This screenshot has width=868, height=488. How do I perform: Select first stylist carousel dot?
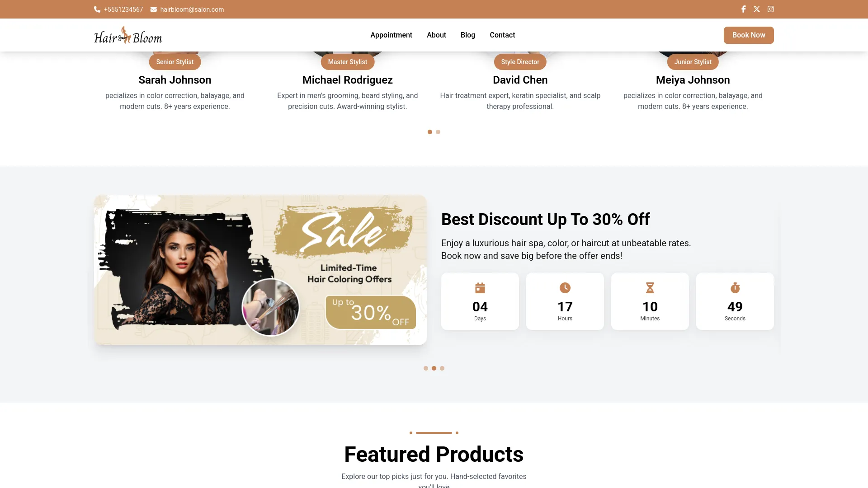(430, 132)
